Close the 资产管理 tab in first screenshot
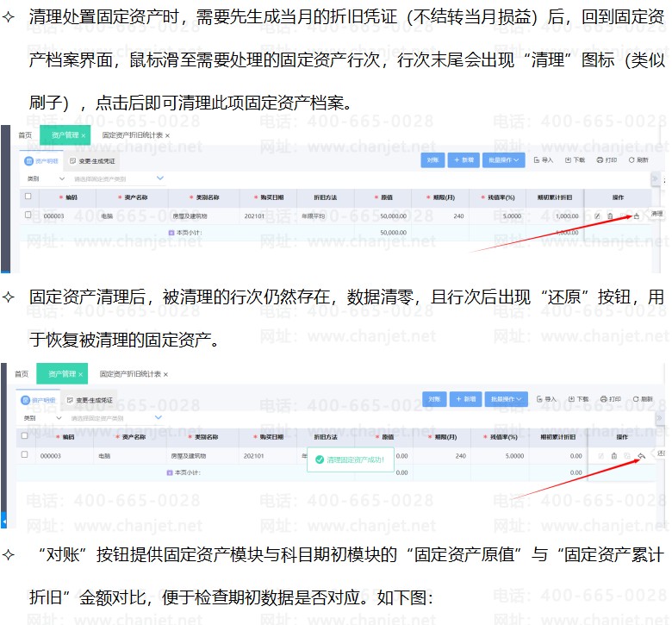 [84, 135]
